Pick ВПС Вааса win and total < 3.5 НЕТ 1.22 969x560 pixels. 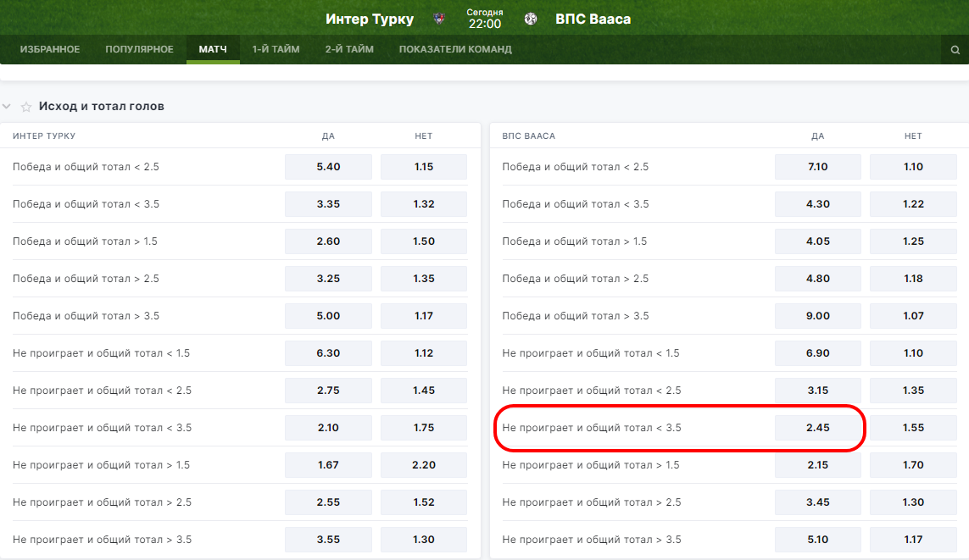coord(913,203)
